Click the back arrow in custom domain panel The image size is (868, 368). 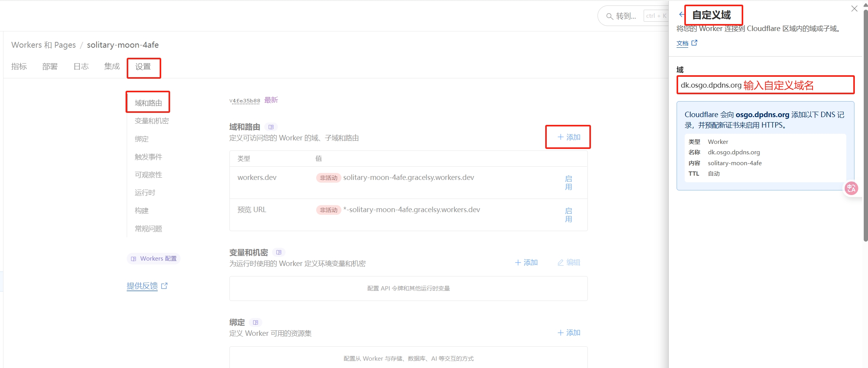[x=681, y=15]
